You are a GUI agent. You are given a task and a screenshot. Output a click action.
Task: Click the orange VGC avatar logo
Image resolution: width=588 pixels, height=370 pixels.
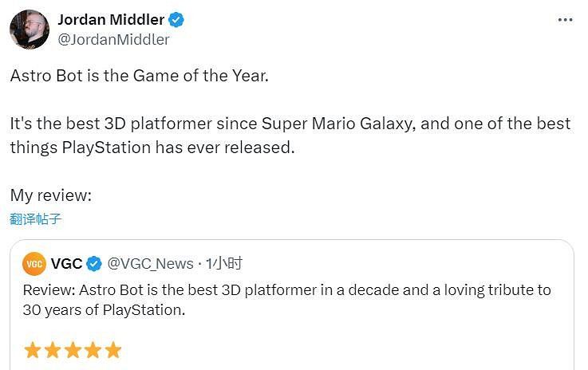click(34, 264)
